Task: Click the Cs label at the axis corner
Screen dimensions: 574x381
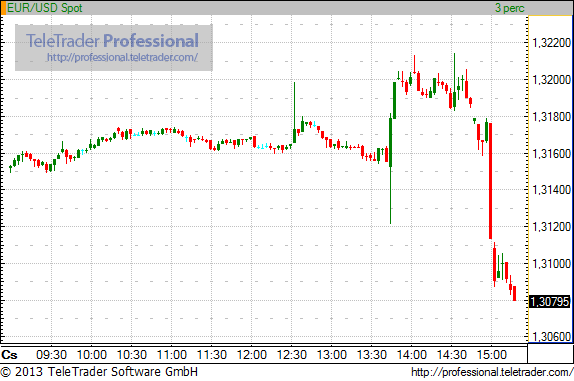Action: (x=9, y=355)
